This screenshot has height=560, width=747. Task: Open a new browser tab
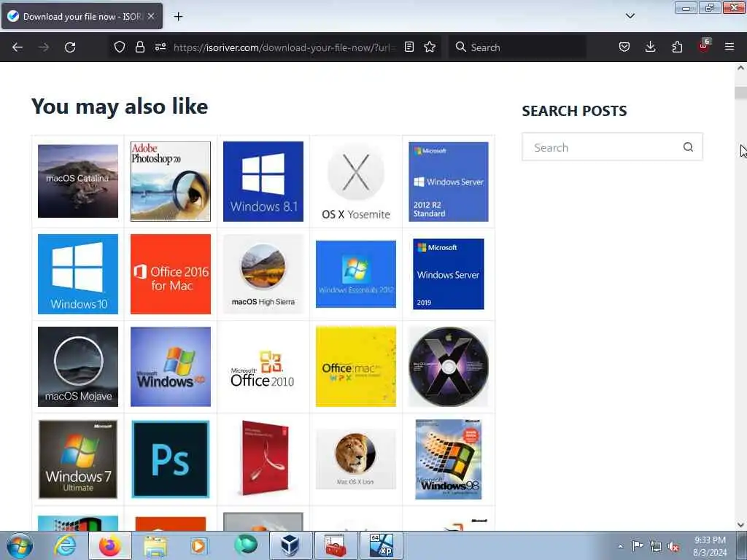click(x=178, y=17)
